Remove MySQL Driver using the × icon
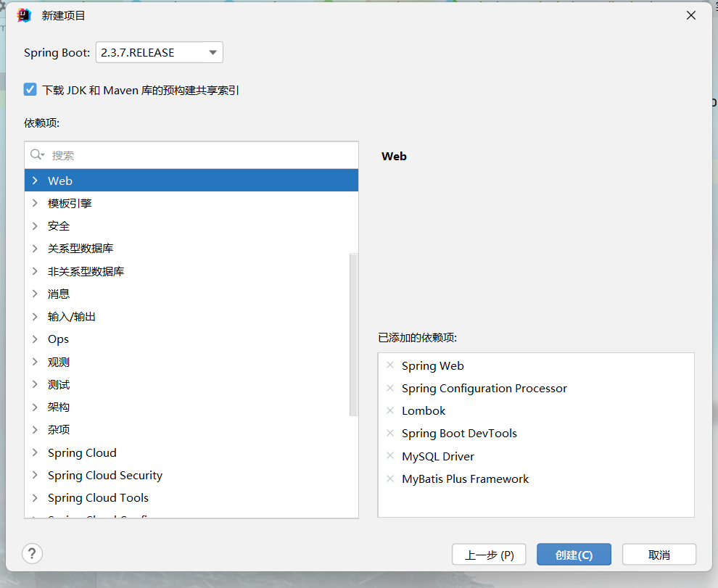 click(x=390, y=456)
